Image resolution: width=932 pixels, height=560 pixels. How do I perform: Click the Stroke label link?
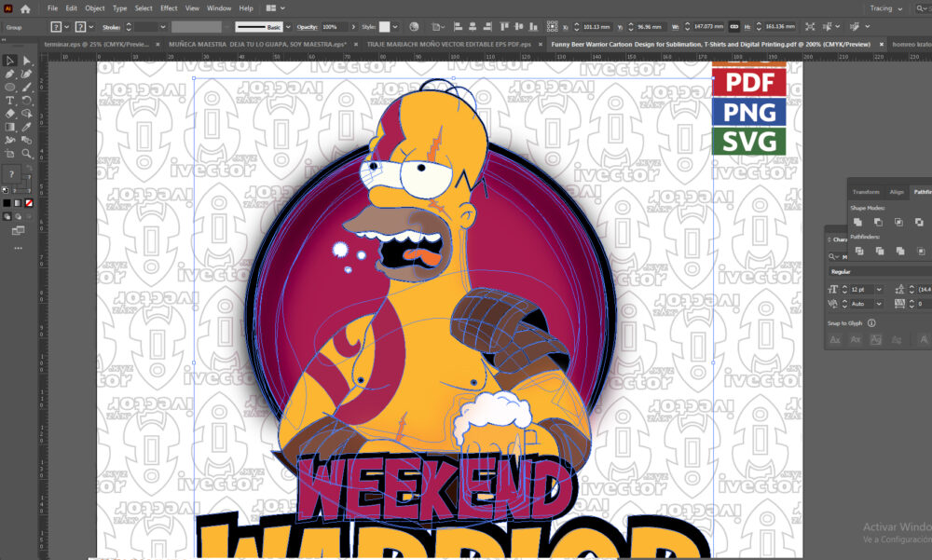pos(111,27)
